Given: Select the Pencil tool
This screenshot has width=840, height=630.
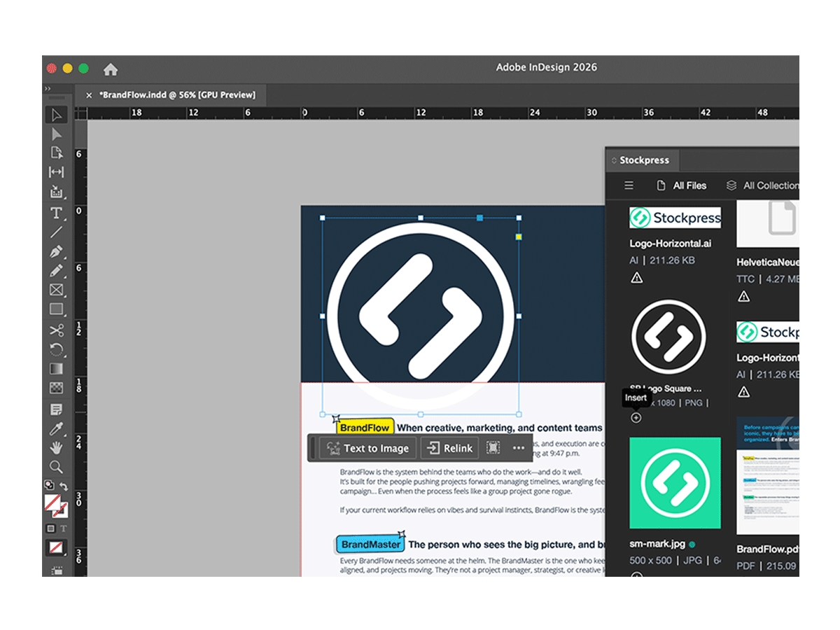Looking at the screenshot, I should click(57, 270).
